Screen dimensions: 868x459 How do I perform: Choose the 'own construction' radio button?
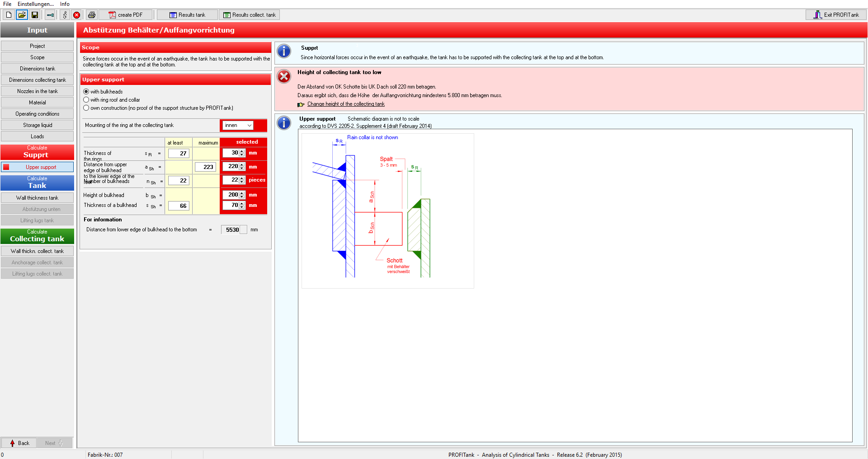tap(86, 108)
